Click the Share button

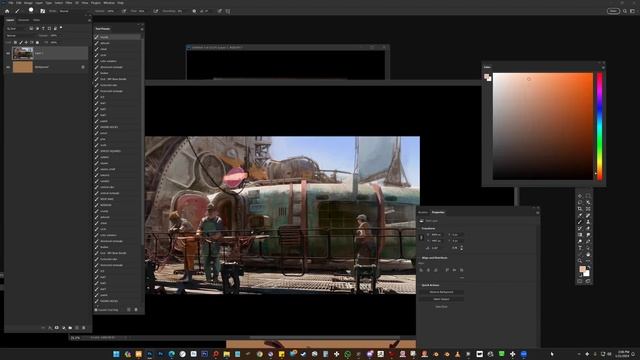[x=613, y=11]
